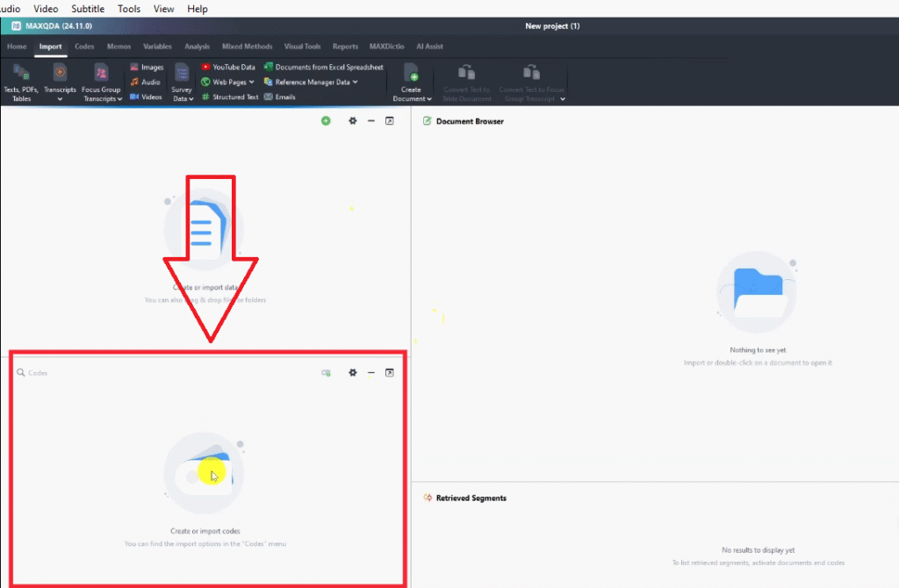Click Documents from Excel Spreadsheet
899x588 pixels.
coord(324,67)
